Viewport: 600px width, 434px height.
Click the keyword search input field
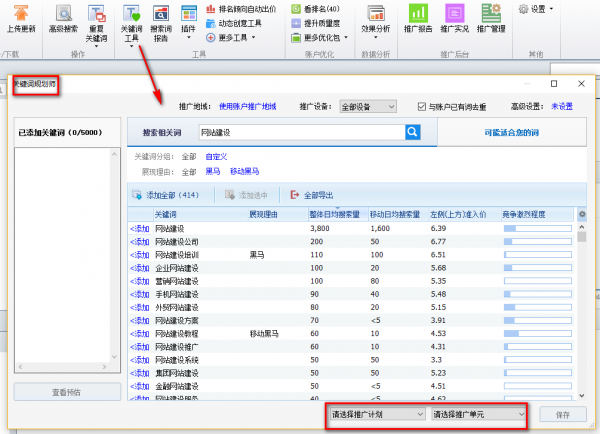pyautogui.click(x=300, y=132)
